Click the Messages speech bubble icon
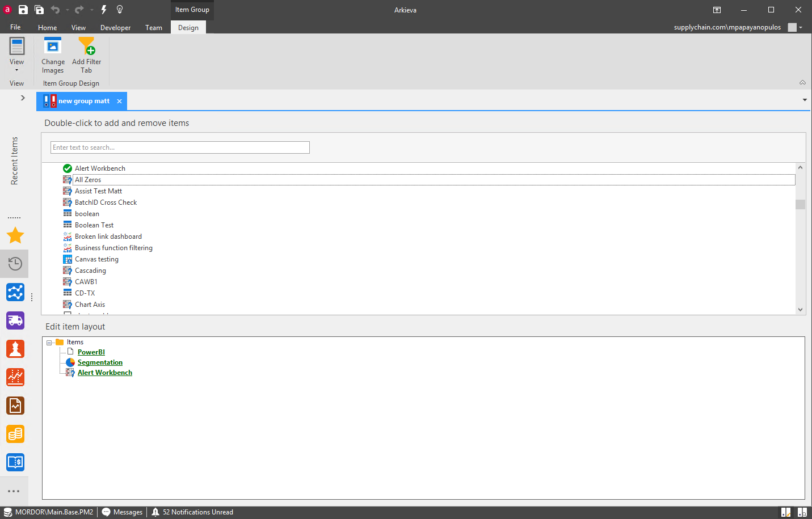Image resolution: width=812 pixels, height=519 pixels. click(x=106, y=512)
